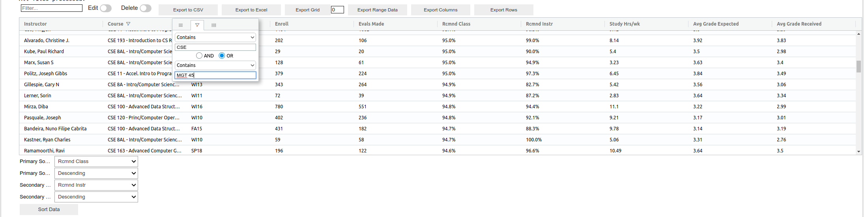The image size is (868, 217).
Task: Select the Marx, Susan S cell
Action: coord(61,63)
